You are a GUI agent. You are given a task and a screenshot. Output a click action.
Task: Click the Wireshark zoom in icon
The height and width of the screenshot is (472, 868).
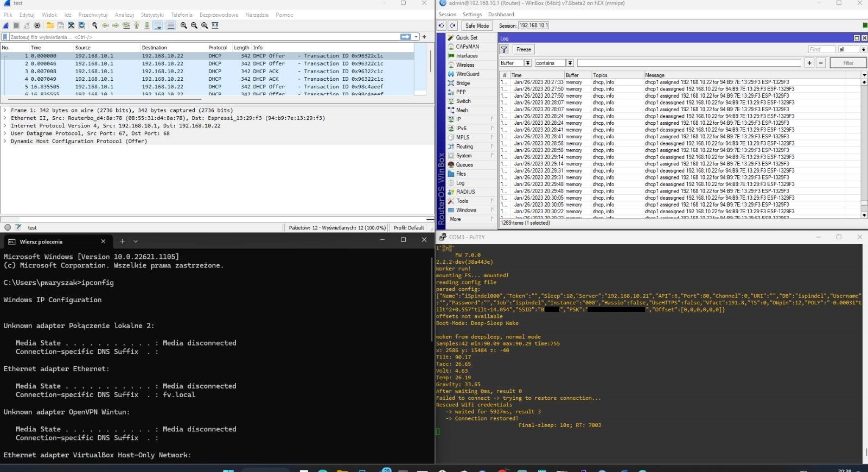point(184,25)
